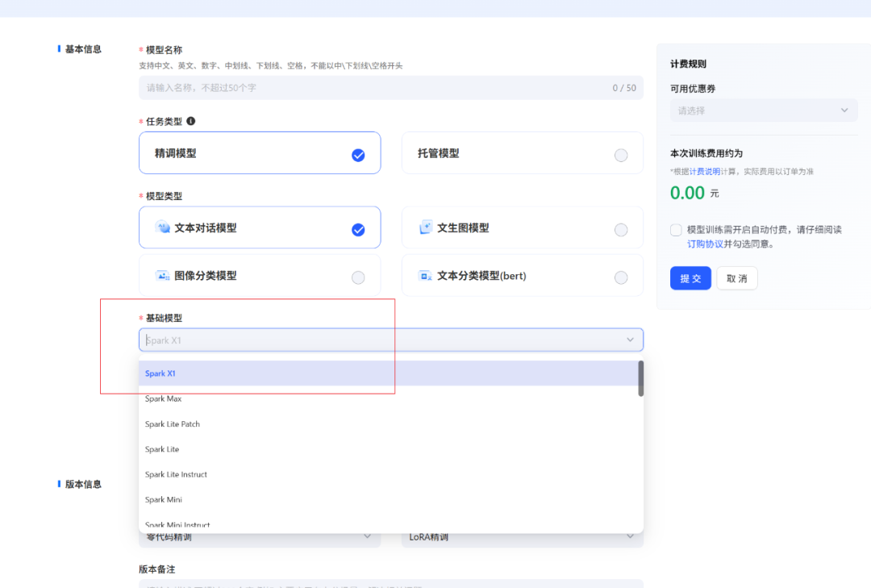871x588 pixels.
Task: Click the base model list scrollbar
Action: click(x=640, y=378)
